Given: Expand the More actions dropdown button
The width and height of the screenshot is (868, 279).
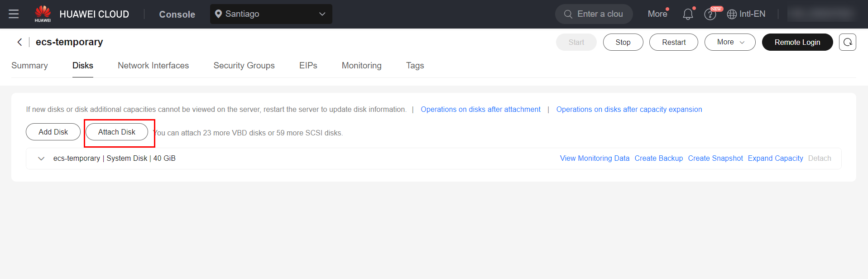Looking at the screenshot, I should [x=729, y=42].
